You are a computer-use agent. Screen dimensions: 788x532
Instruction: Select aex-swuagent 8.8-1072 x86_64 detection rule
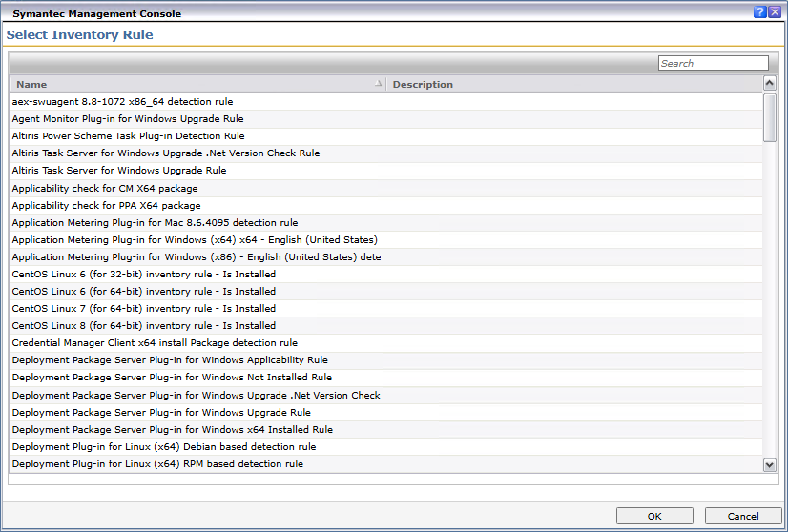(385, 101)
